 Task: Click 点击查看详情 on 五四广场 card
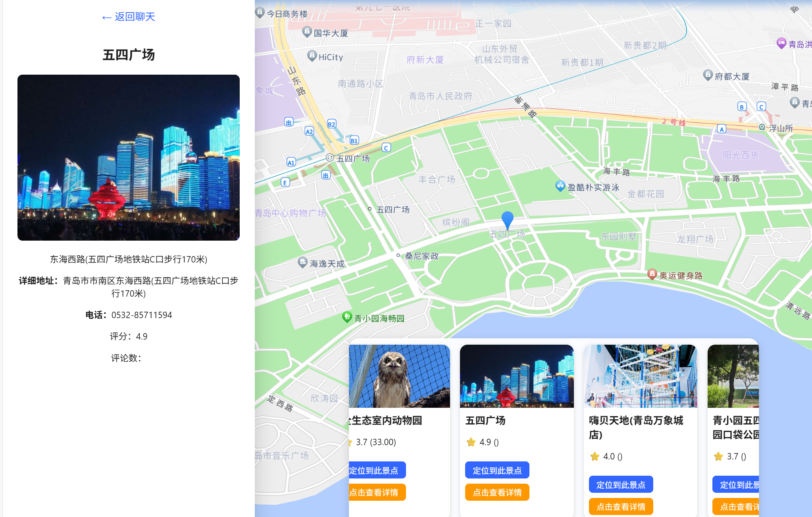tap(497, 492)
